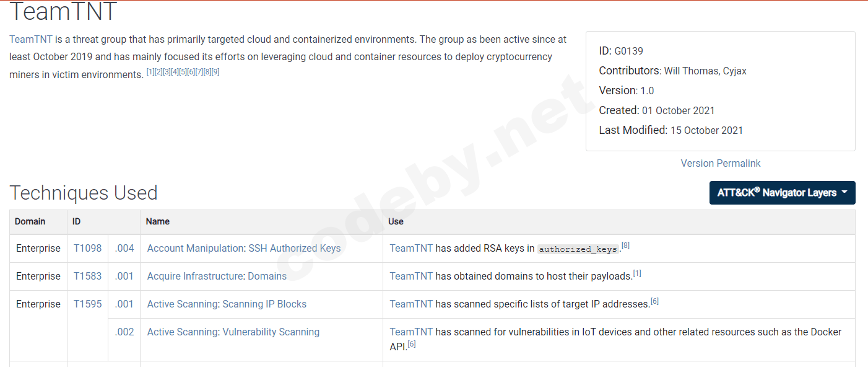Click the Vulnerability Scanning link
868x367 pixels.
[x=271, y=332]
